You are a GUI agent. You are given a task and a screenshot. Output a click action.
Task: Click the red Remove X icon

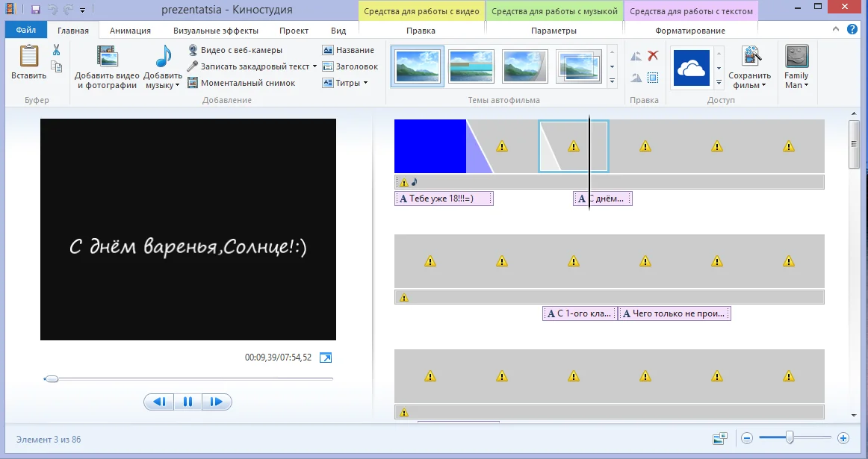(x=653, y=55)
